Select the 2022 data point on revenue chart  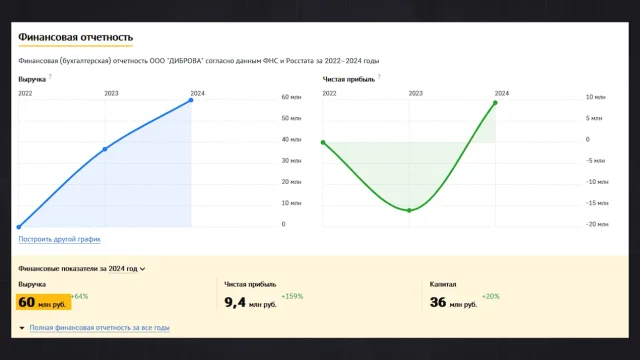[x=19, y=227]
